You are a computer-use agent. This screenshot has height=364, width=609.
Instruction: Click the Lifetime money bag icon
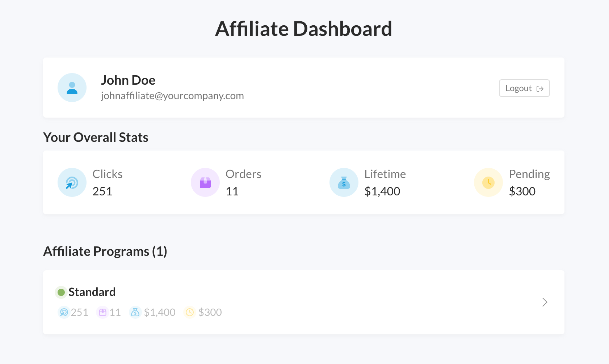pyautogui.click(x=344, y=182)
